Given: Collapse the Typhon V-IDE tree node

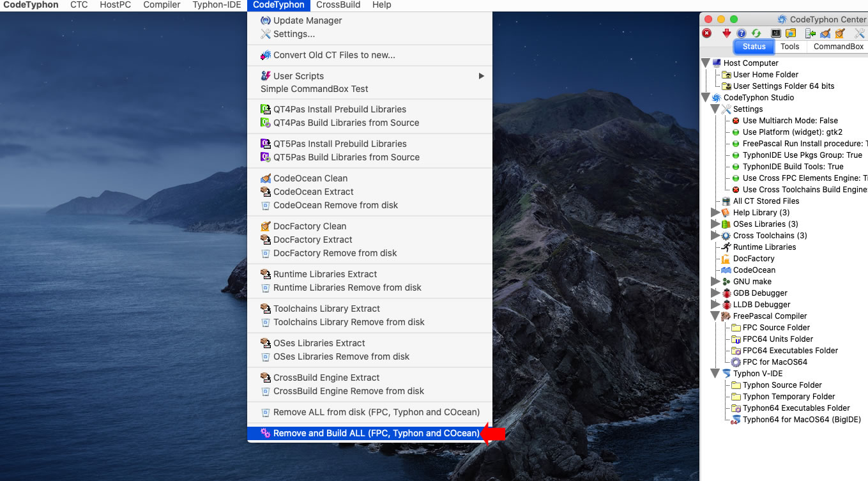Looking at the screenshot, I should (x=715, y=374).
